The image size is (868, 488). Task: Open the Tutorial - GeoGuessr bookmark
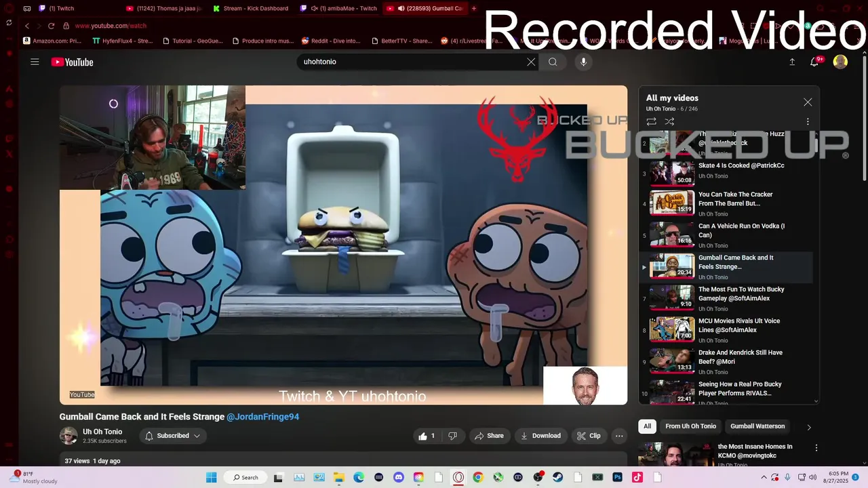click(x=193, y=41)
